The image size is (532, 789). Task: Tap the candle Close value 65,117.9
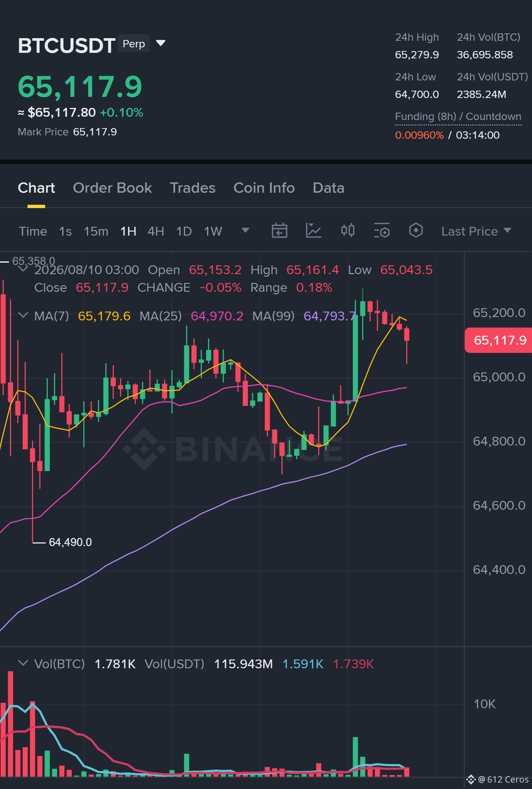102,287
